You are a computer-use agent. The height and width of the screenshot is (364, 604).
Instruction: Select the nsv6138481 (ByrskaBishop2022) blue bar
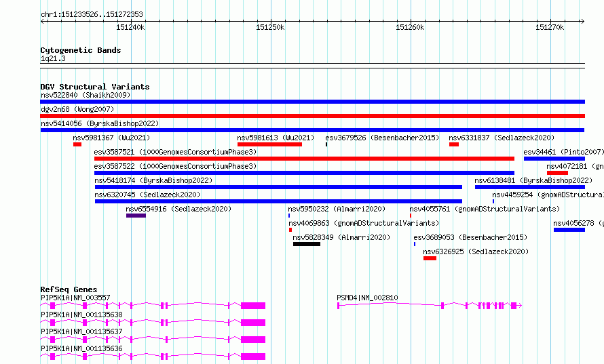tap(529, 187)
